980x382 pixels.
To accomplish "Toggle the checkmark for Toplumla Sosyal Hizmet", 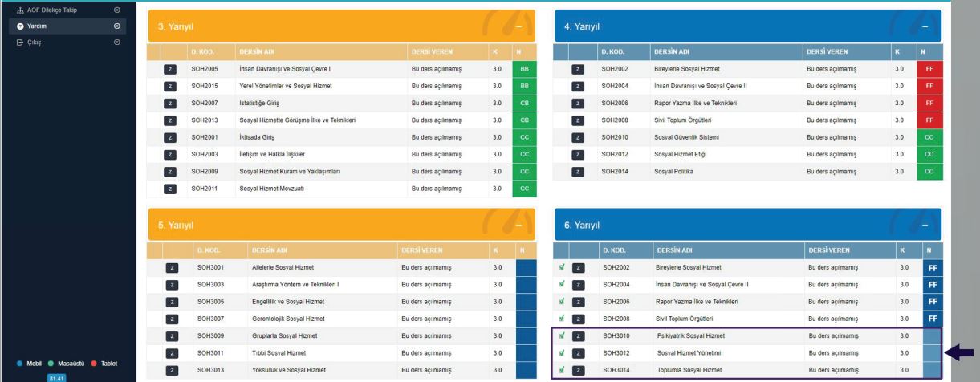I will click(x=562, y=369).
